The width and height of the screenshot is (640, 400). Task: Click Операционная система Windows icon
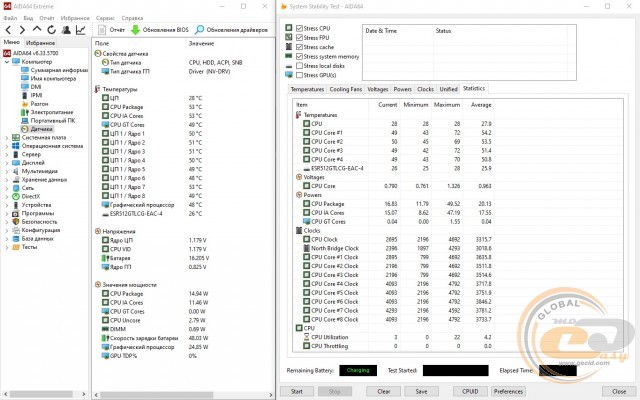[16, 146]
